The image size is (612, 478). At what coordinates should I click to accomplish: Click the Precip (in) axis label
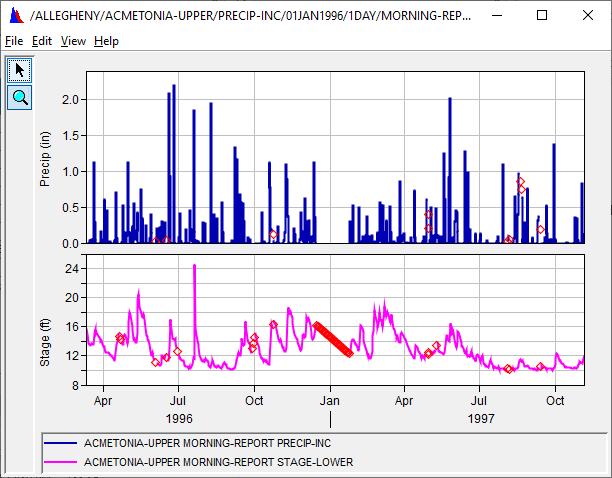pos(45,158)
